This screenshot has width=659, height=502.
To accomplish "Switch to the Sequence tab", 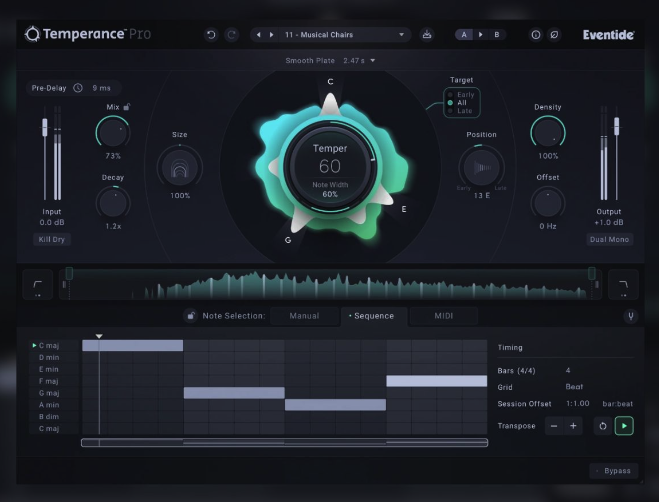I will 374,316.
